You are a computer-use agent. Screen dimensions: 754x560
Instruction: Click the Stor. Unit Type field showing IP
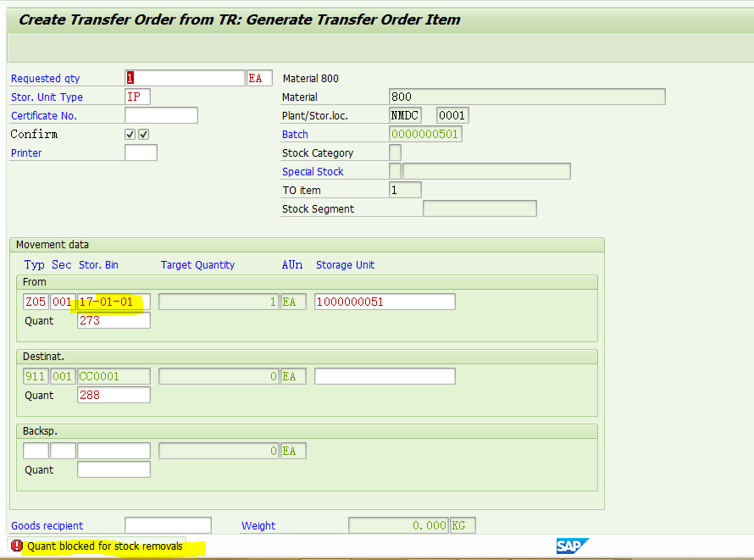(137, 97)
